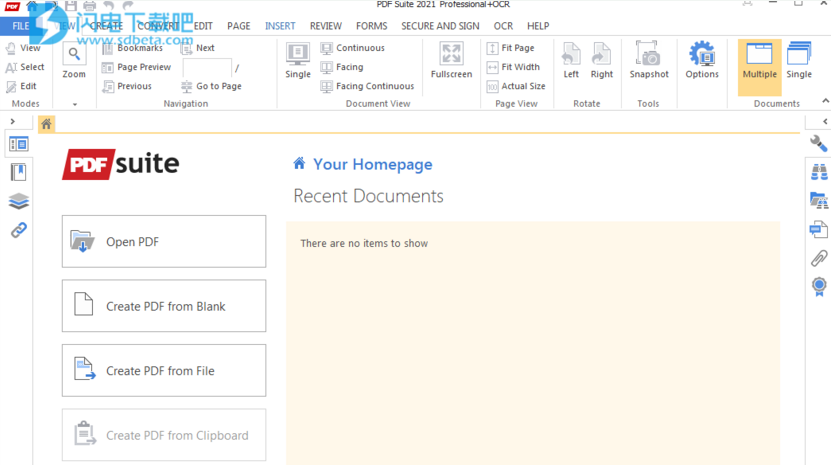Rotate the page Left

571,61
